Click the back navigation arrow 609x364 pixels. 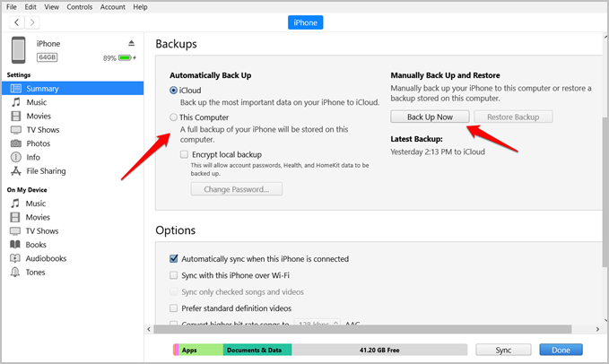tap(17, 22)
